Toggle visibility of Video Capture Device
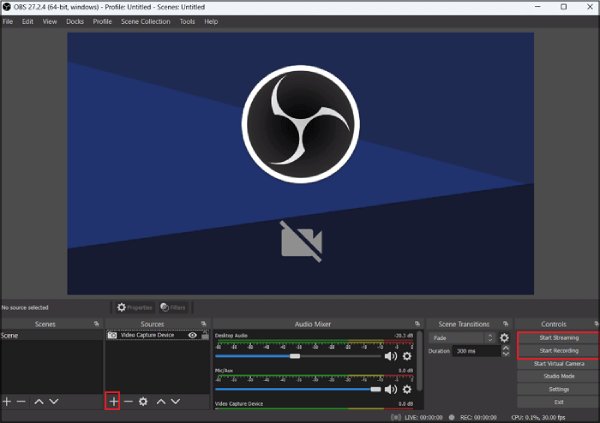Screen dimensions: 600x423 [x=192, y=335]
